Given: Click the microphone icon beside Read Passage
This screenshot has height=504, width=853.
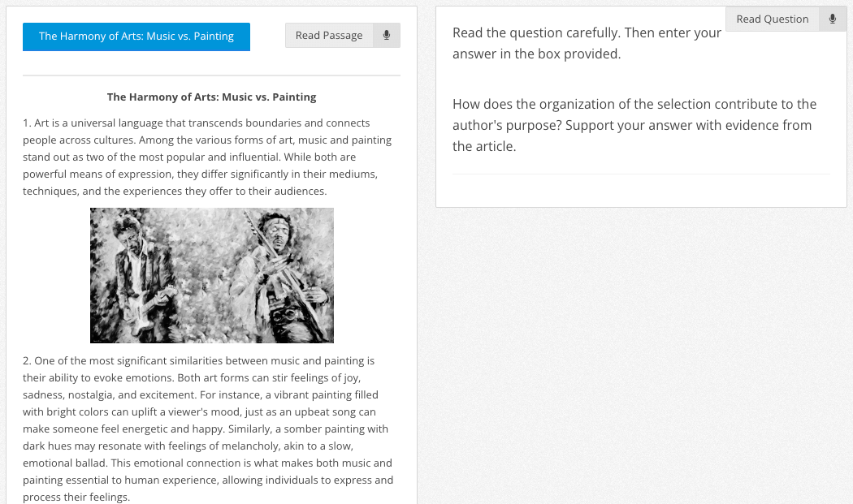Looking at the screenshot, I should 387,36.
